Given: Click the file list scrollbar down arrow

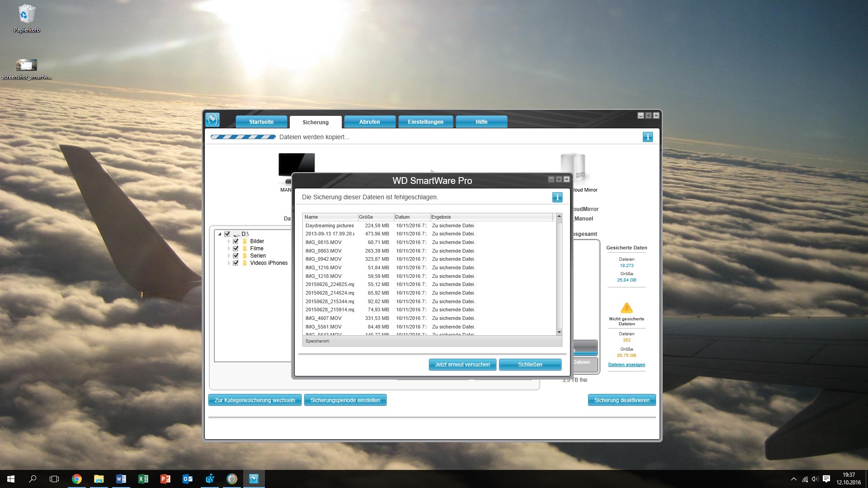Looking at the screenshot, I should pyautogui.click(x=559, y=332).
